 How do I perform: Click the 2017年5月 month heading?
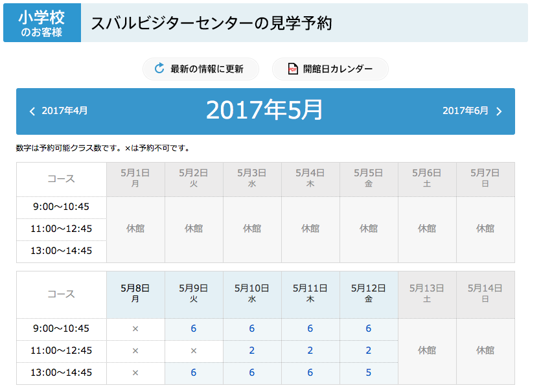(x=264, y=110)
